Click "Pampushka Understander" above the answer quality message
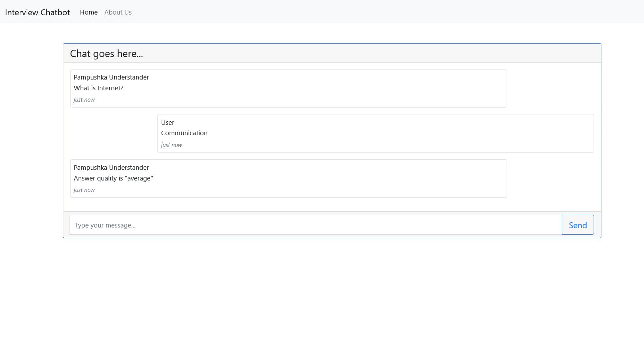 coord(111,168)
